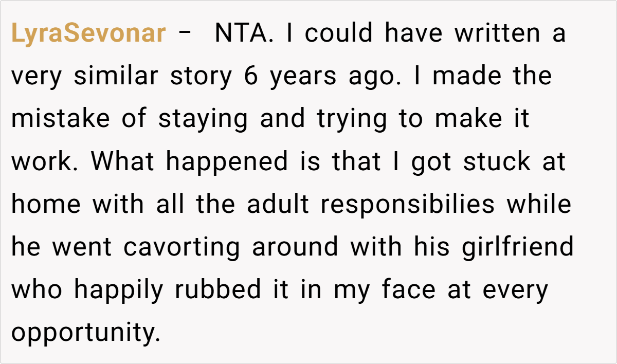Viewport: 617px width, 364px height.
Task: Click the word 'staying' in the comment
Action: click(x=204, y=119)
